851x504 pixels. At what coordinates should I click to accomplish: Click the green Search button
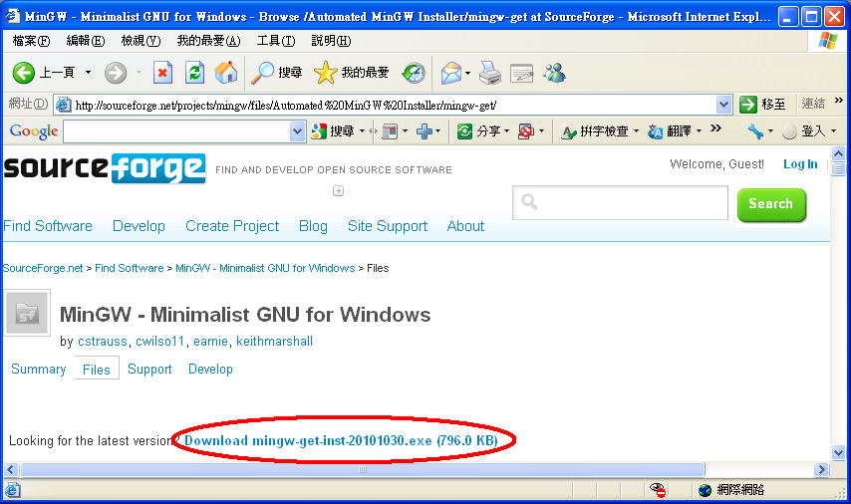pyautogui.click(x=771, y=204)
